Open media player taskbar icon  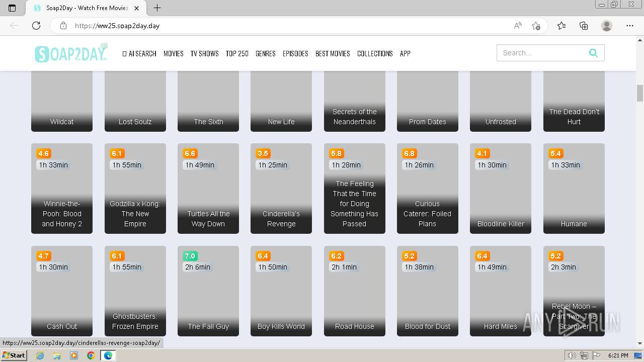[74, 355]
